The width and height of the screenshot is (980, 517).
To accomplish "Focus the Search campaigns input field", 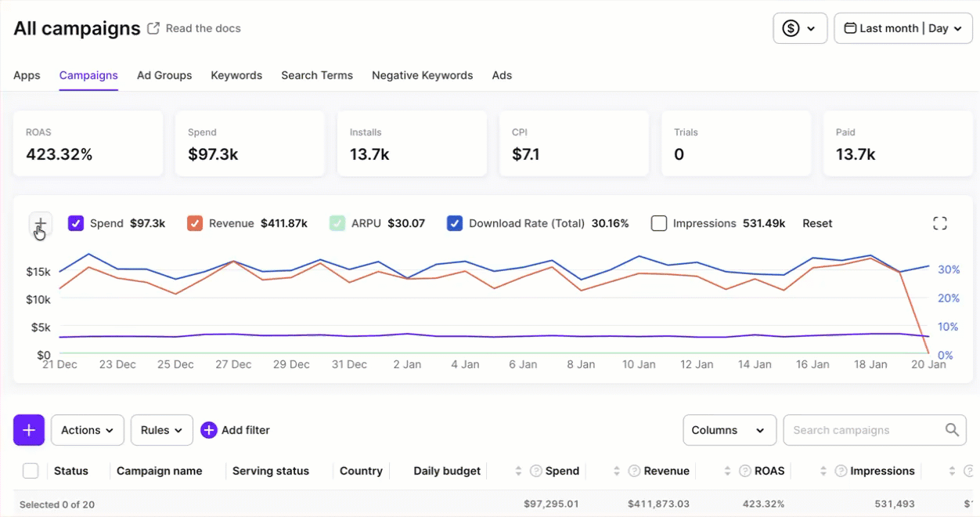I will 865,430.
